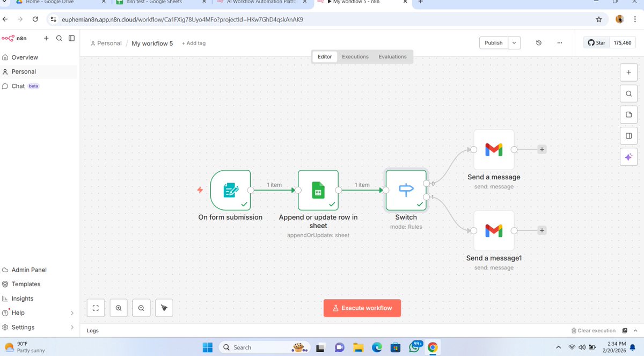The height and width of the screenshot is (356, 644).
Task: Add a sticky note to canvas
Action: point(628,114)
